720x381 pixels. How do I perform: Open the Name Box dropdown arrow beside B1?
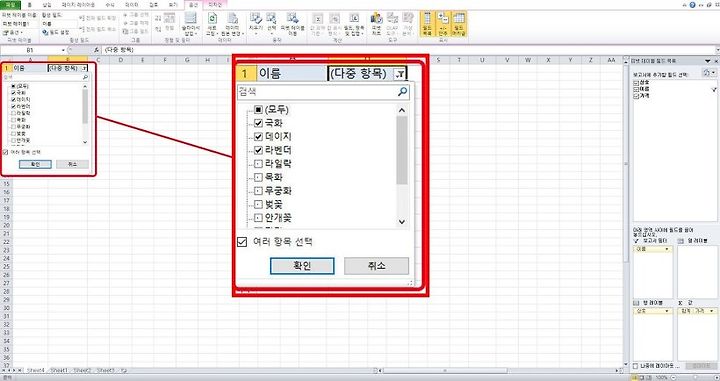point(63,50)
